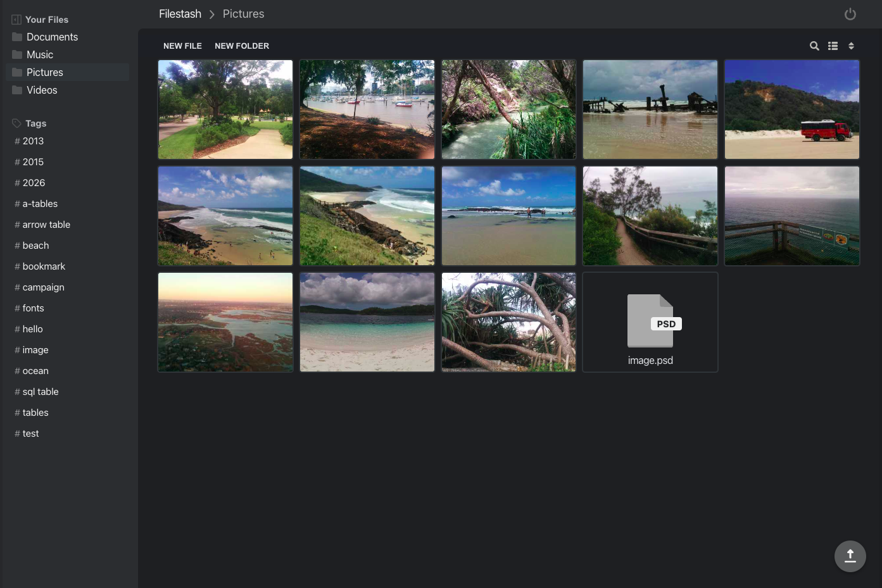Select the beach tag

tap(32, 246)
